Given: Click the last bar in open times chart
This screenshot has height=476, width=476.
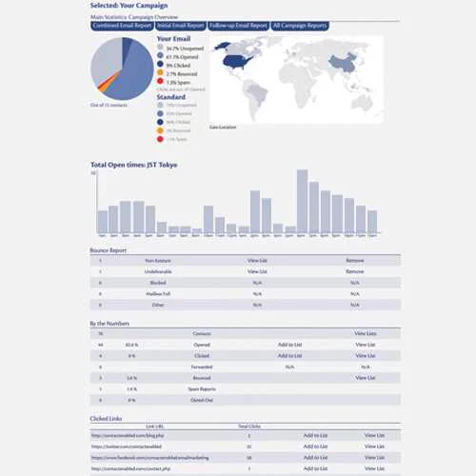Looking at the screenshot, I should [x=372, y=222].
